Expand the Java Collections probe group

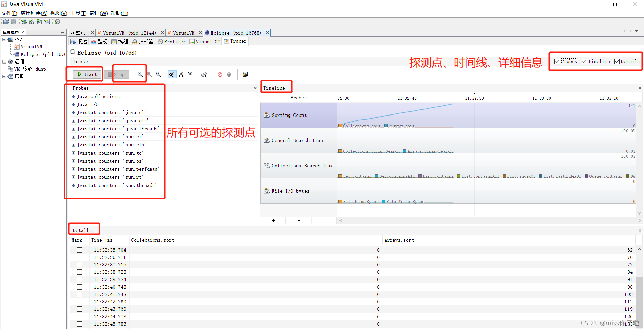pyautogui.click(x=74, y=96)
